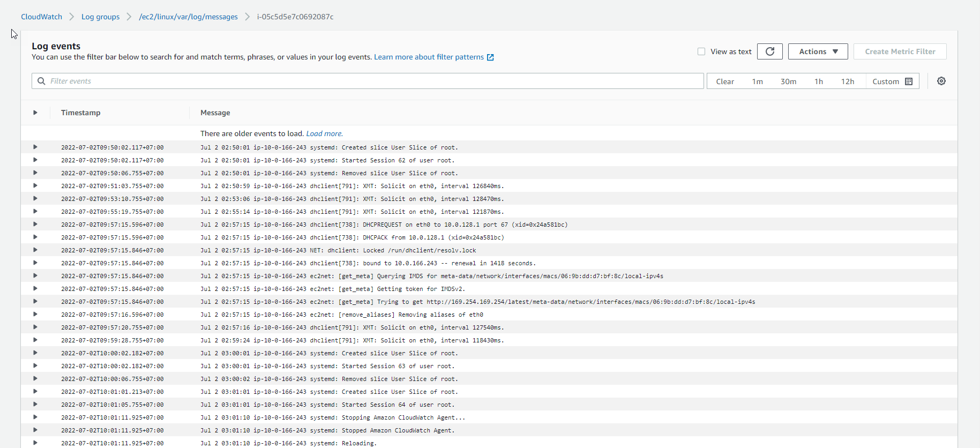The height and width of the screenshot is (448, 980).
Task: Click the filter patterns external link icon
Action: [x=490, y=57]
